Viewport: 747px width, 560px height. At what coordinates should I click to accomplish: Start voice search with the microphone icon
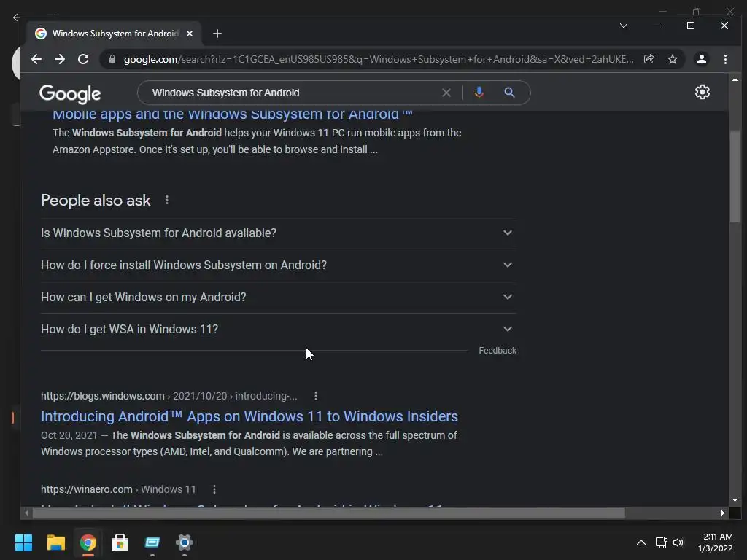[x=479, y=93]
